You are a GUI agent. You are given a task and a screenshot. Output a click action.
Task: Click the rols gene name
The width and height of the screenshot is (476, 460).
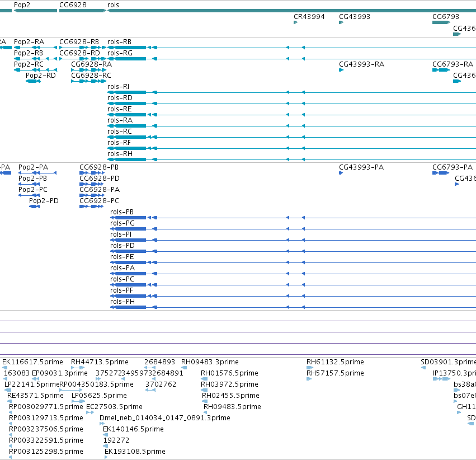click(x=113, y=5)
